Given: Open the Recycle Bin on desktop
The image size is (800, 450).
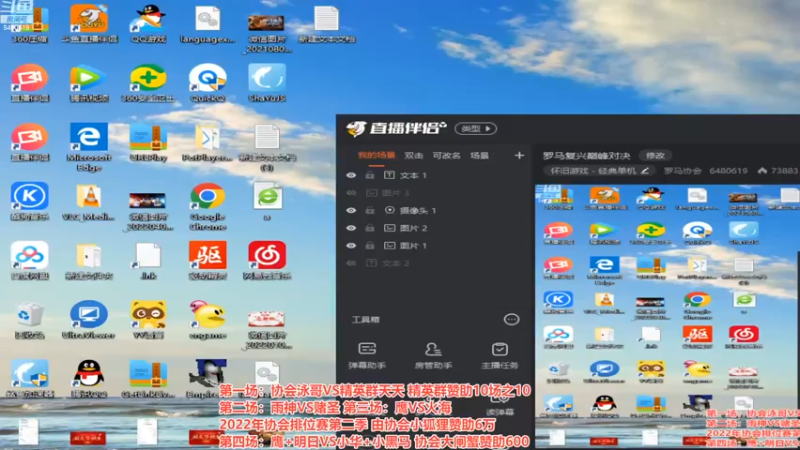Looking at the screenshot, I should coord(30,319).
